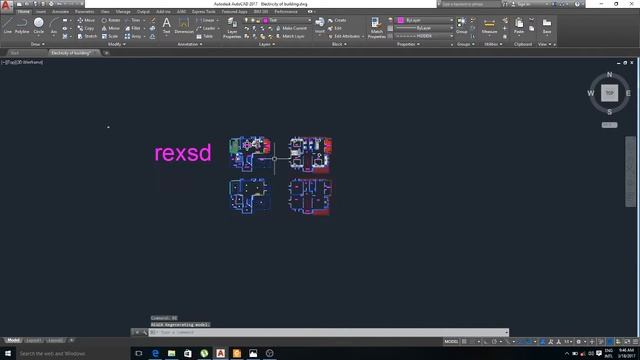Toggle MODEL space in status bar
Viewport: 640px width, 360px height.
pyautogui.click(x=451, y=342)
